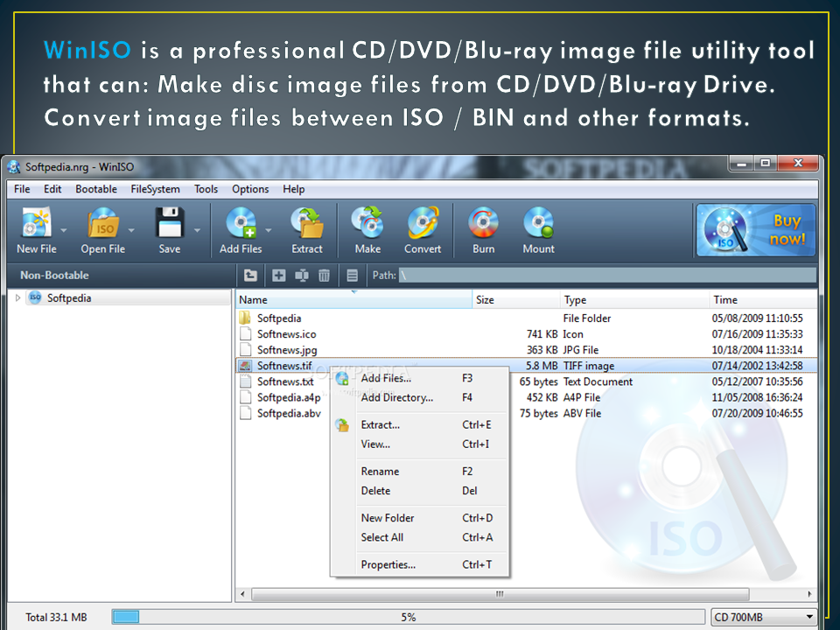The height and width of the screenshot is (630, 840).
Task: Click the horizontal scrollbar thumb
Action: [x=500, y=594]
